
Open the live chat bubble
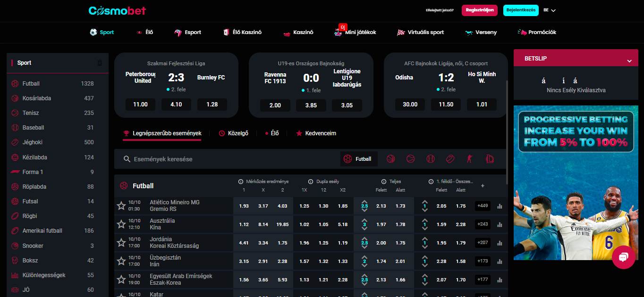click(623, 257)
